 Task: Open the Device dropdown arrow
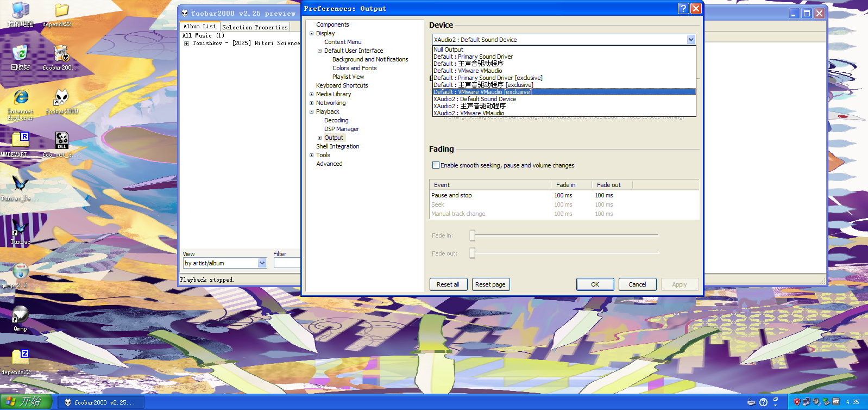[x=691, y=39]
